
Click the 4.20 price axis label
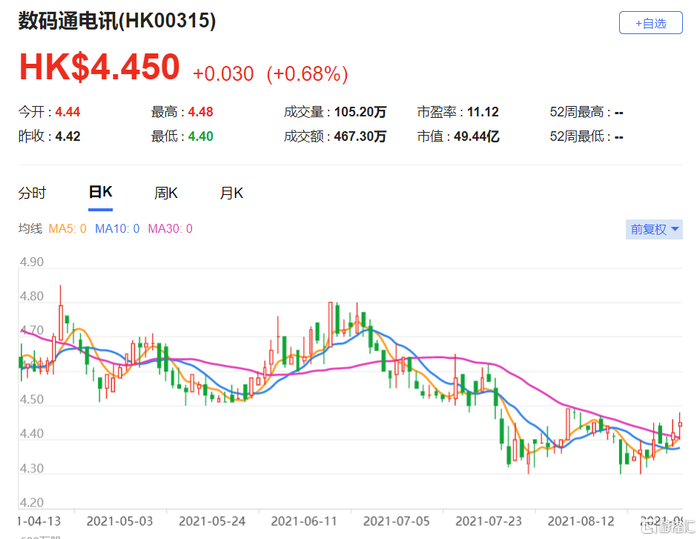click(x=32, y=503)
